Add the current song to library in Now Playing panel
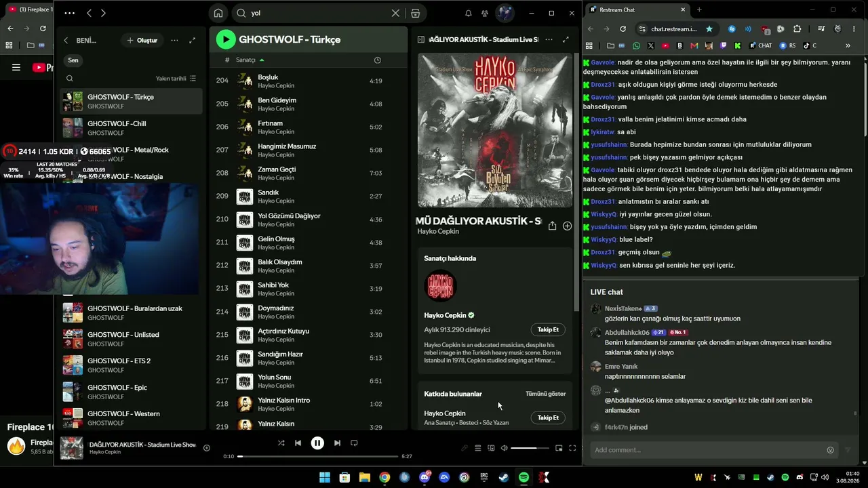 (x=567, y=226)
